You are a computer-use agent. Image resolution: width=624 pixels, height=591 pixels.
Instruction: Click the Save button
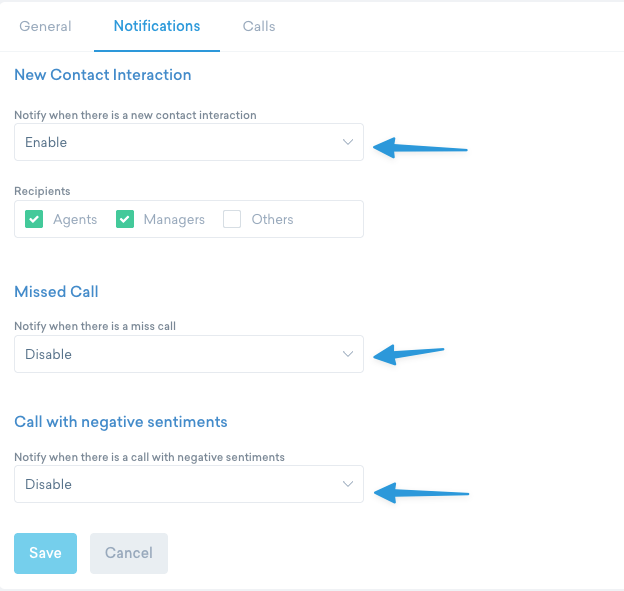pyautogui.click(x=45, y=553)
